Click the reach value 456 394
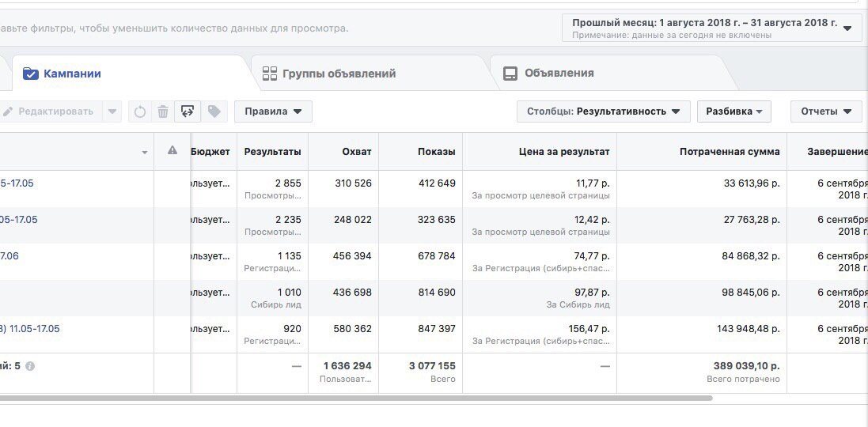This screenshot has height=427, width=868. click(352, 256)
